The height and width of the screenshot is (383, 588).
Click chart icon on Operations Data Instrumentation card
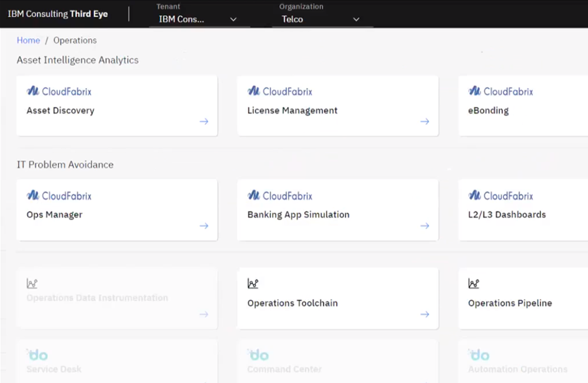pyautogui.click(x=32, y=283)
